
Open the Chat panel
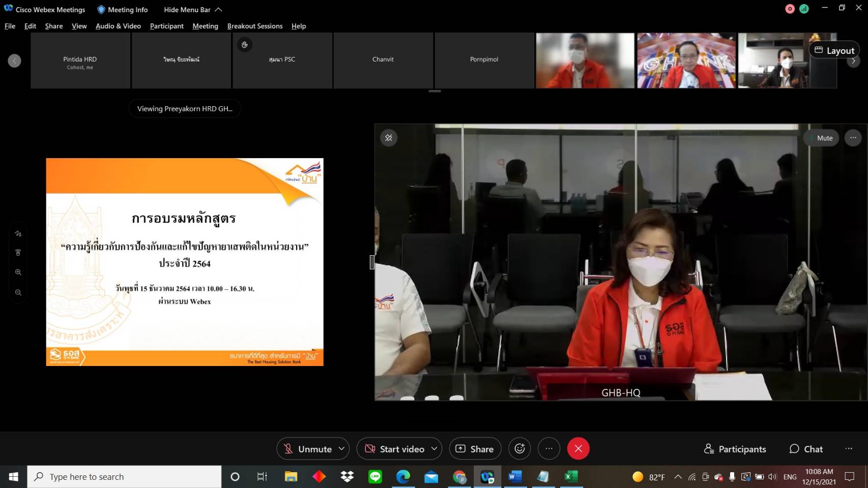(x=806, y=449)
